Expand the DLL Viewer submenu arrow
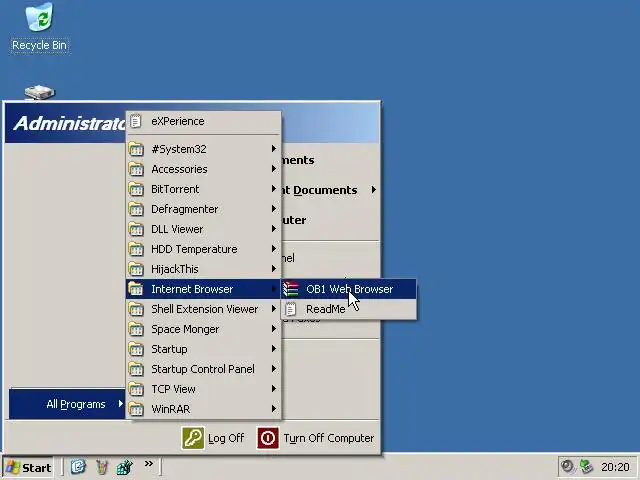Image resolution: width=640 pixels, height=480 pixels. [274, 229]
